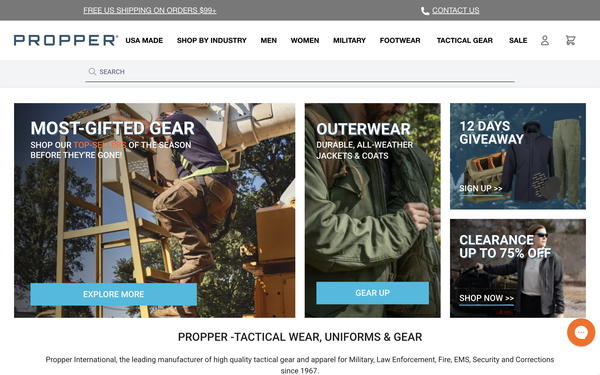Click the Explore More button
The height and width of the screenshot is (375, 600).
click(113, 294)
